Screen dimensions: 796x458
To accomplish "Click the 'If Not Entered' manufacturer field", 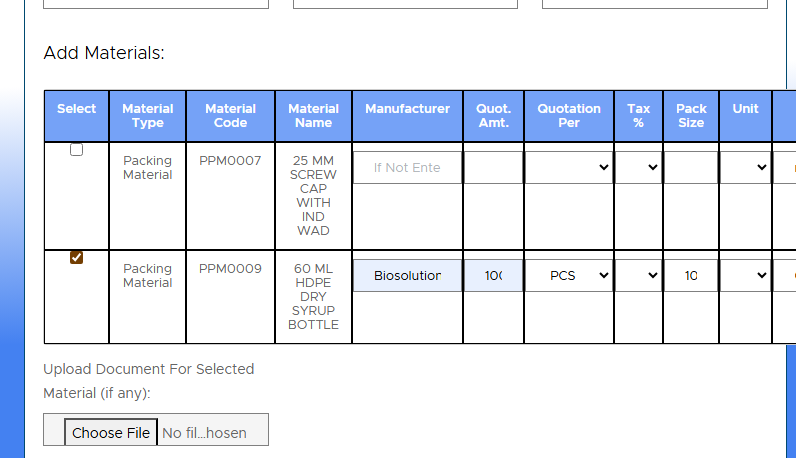I will pyautogui.click(x=407, y=168).
